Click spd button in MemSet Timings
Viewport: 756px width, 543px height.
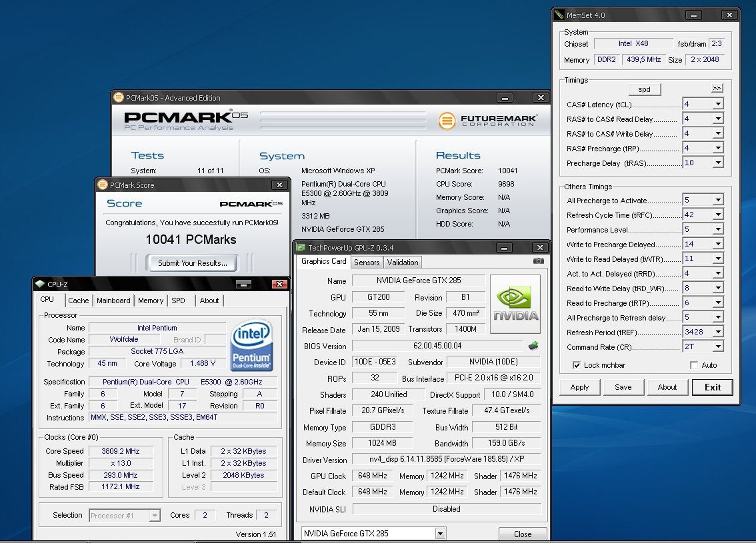(645, 89)
